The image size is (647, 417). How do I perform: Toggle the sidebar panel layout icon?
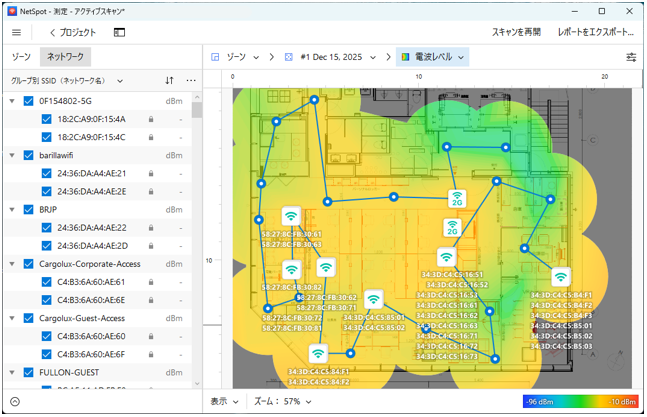click(x=119, y=33)
